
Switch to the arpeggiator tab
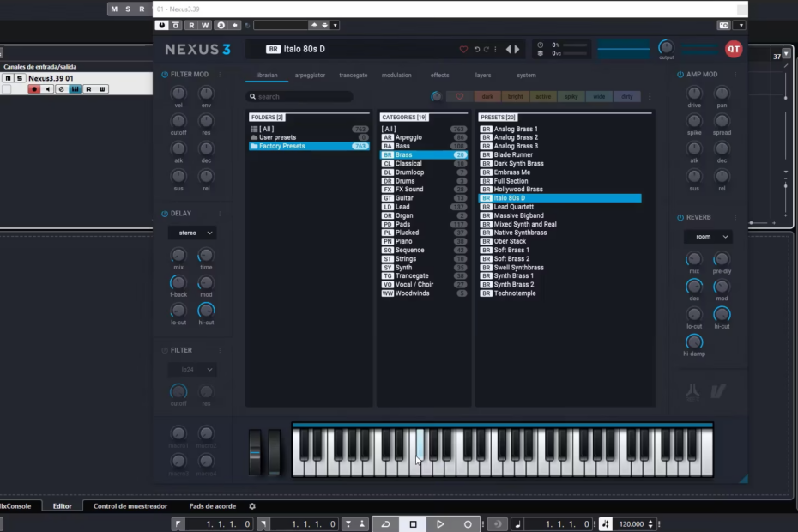(310, 75)
